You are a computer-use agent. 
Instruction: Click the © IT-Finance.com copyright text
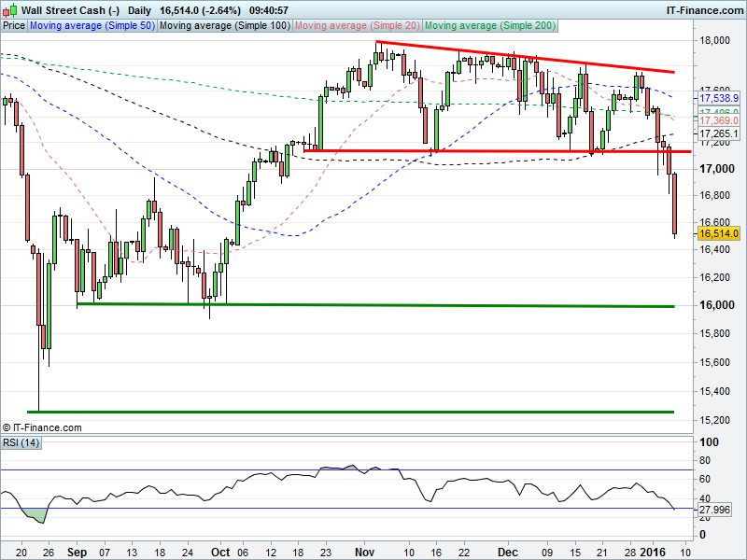tap(42, 427)
